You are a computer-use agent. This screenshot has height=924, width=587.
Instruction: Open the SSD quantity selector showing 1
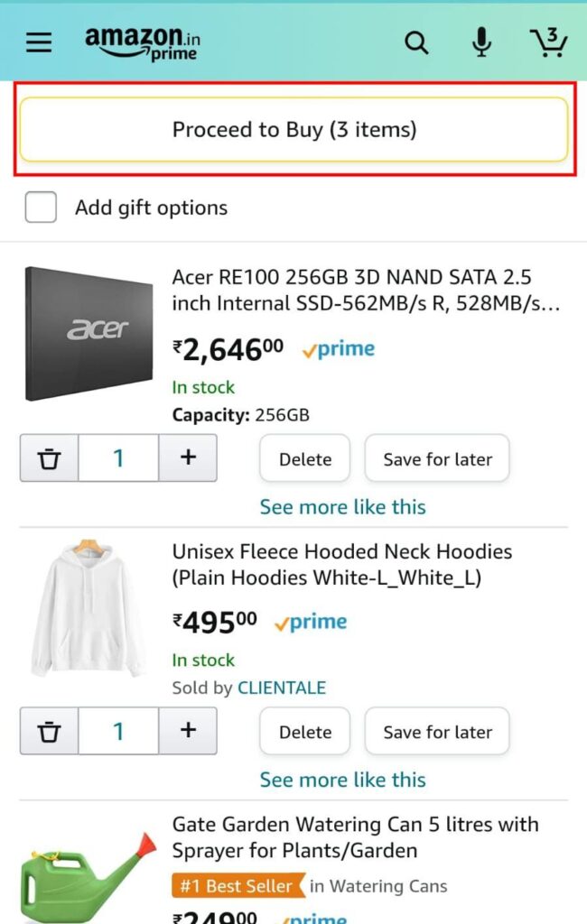click(x=118, y=457)
